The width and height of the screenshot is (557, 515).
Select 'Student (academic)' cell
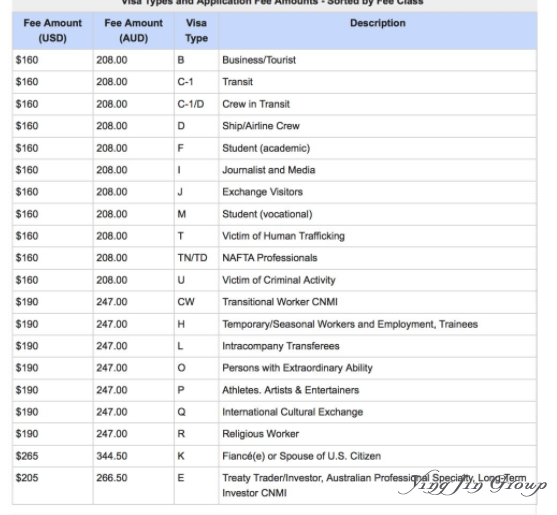[x=378, y=148]
